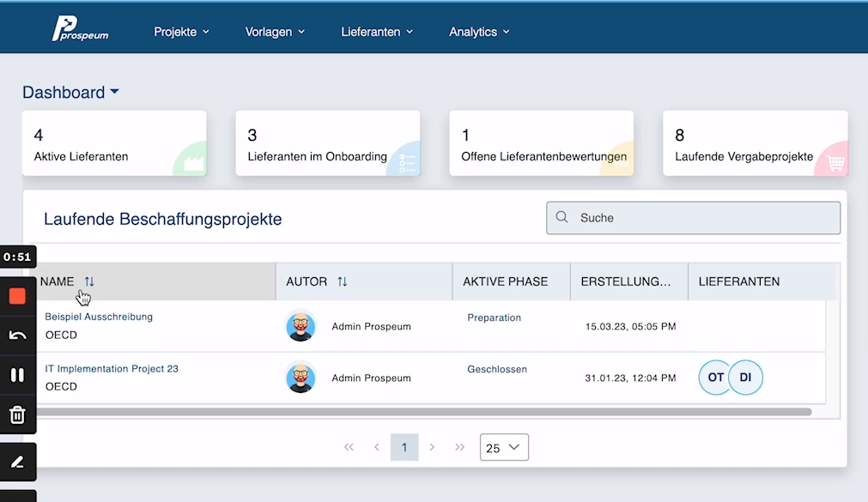Pause the screen recording
868x502 pixels.
point(17,375)
